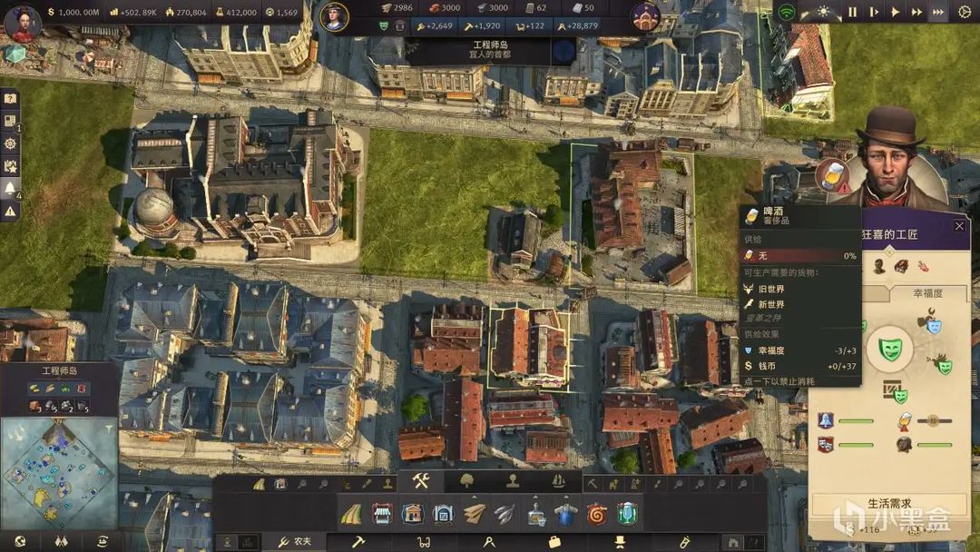Set fast-forward speed
980x552 pixels.
(x=916, y=12)
